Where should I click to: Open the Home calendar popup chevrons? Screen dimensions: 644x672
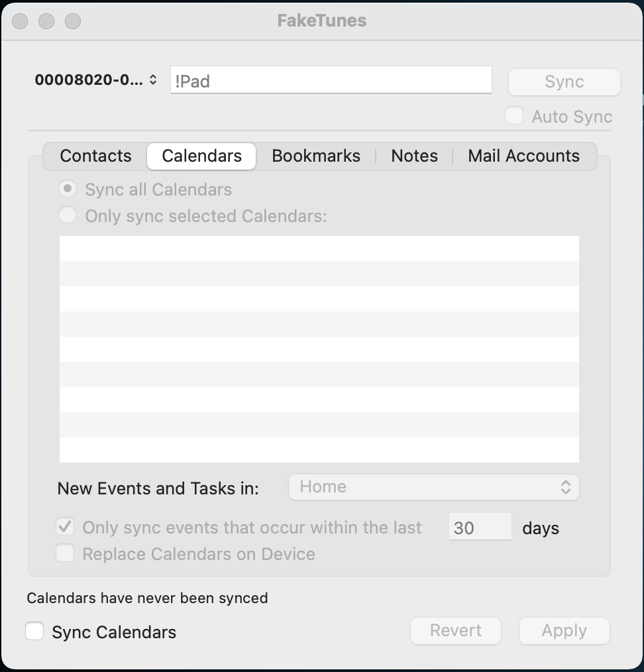[x=566, y=487]
